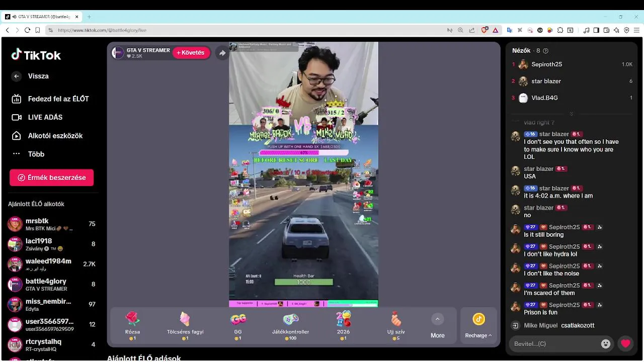
Task: Open Leo AI sparkle icon
Action: [616, 30]
